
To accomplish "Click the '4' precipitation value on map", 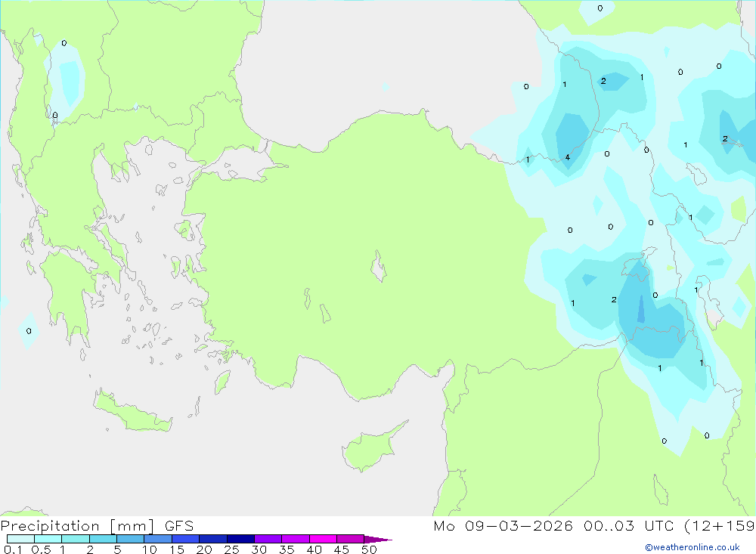I will point(568,157).
